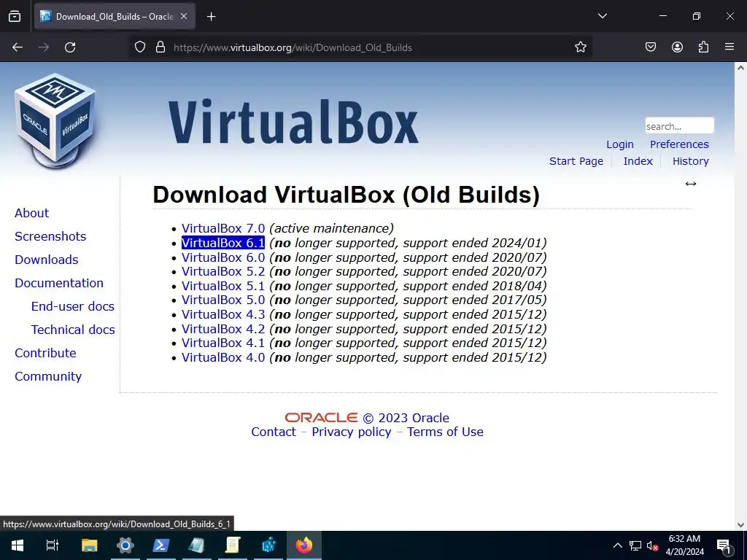Open the Index link

click(x=638, y=161)
